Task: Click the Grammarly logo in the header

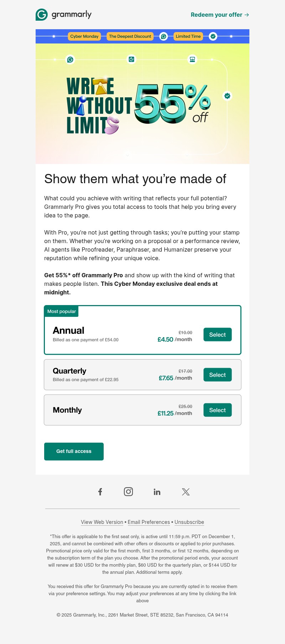Action: 63,15
